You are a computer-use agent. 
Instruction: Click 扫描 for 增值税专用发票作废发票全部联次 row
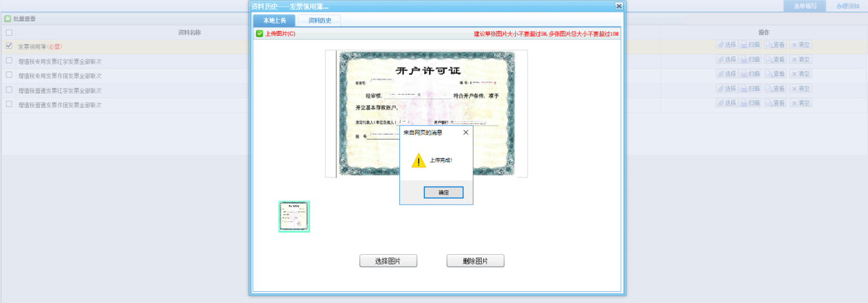pos(750,74)
